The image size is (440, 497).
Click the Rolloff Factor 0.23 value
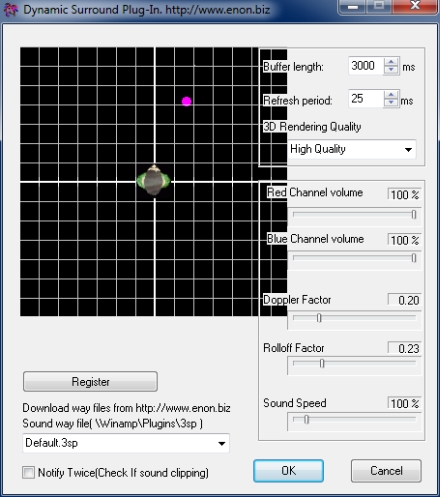(x=404, y=348)
